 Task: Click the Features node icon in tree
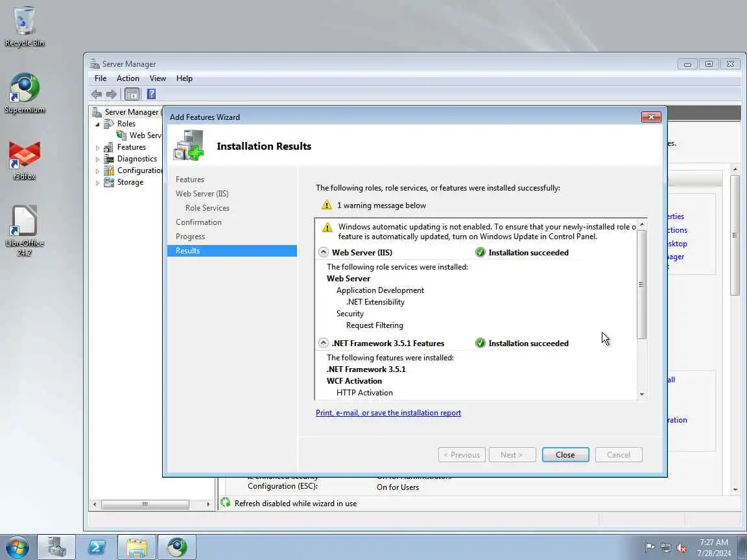click(x=109, y=147)
